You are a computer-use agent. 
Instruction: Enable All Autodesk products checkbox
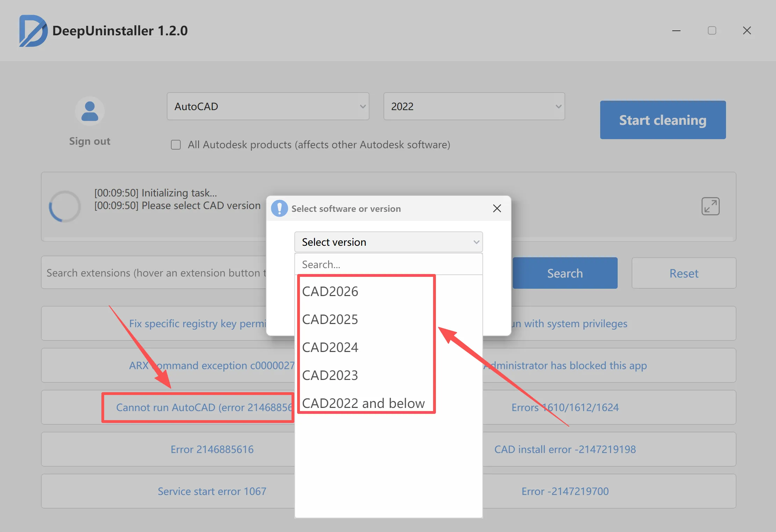pos(176,145)
